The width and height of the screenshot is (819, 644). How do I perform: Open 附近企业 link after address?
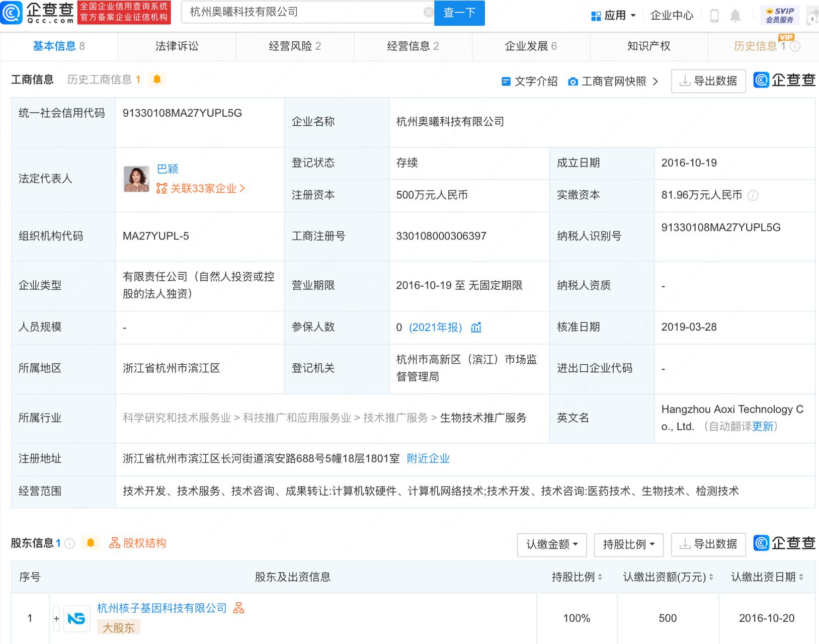coord(428,459)
